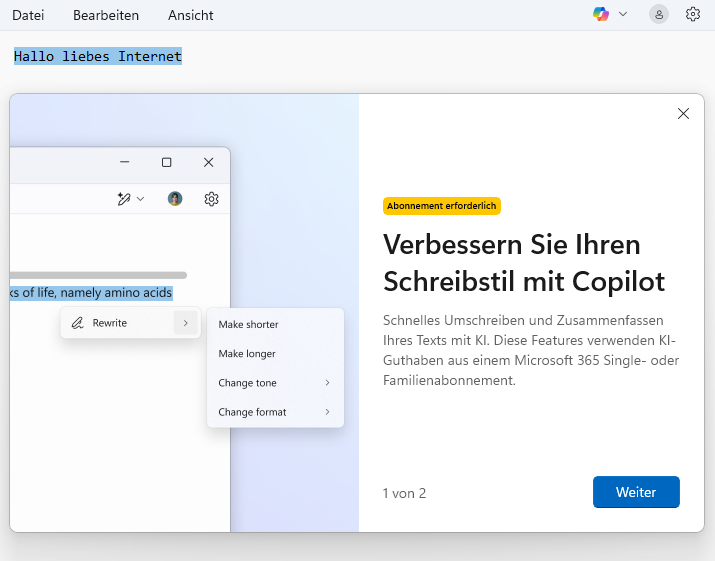Click the promo illustration image
The image size is (715, 561).
point(184,313)
